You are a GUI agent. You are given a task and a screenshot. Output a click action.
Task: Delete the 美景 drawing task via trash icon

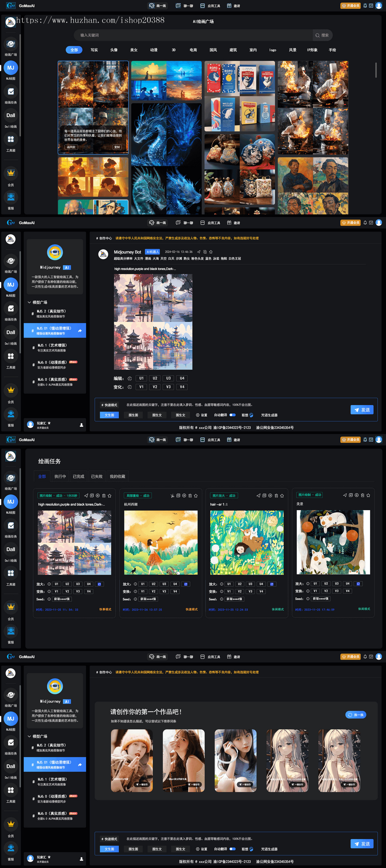(363, 495)
